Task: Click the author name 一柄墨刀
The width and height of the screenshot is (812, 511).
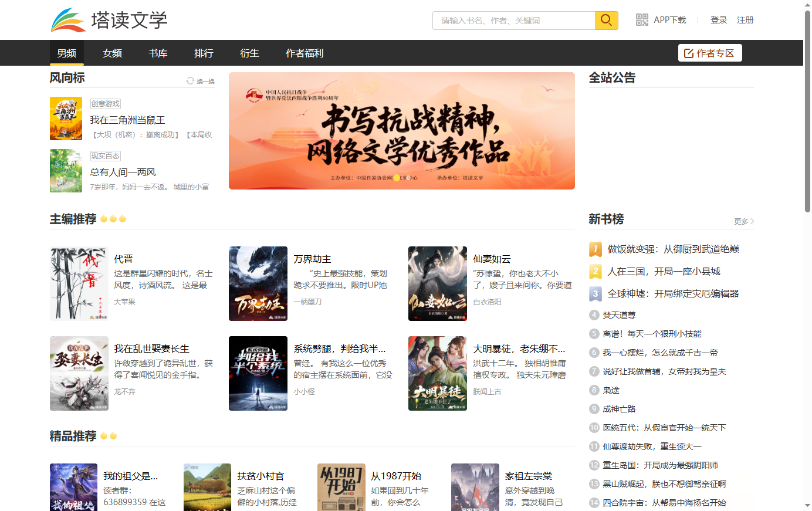Action: 307,302
